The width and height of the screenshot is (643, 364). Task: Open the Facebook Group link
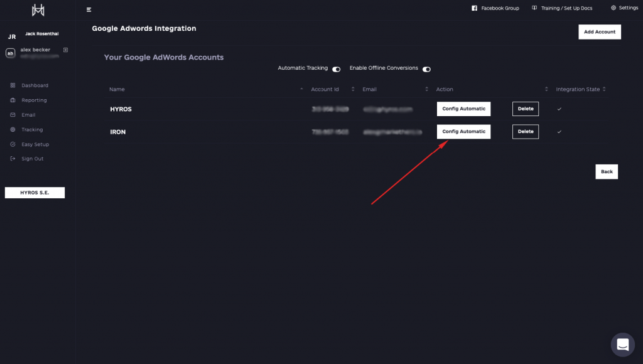[500, 8]
